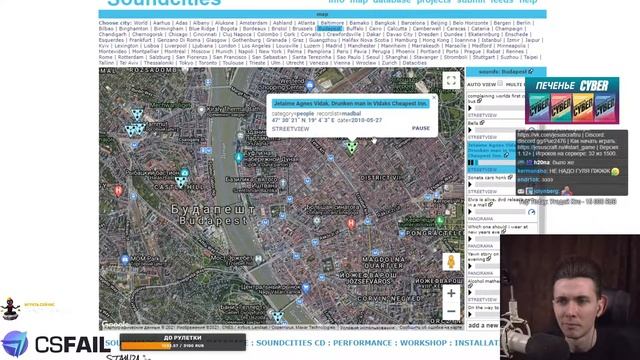
Task: Zoom out the map with minus button
Action: coord(451,311)
